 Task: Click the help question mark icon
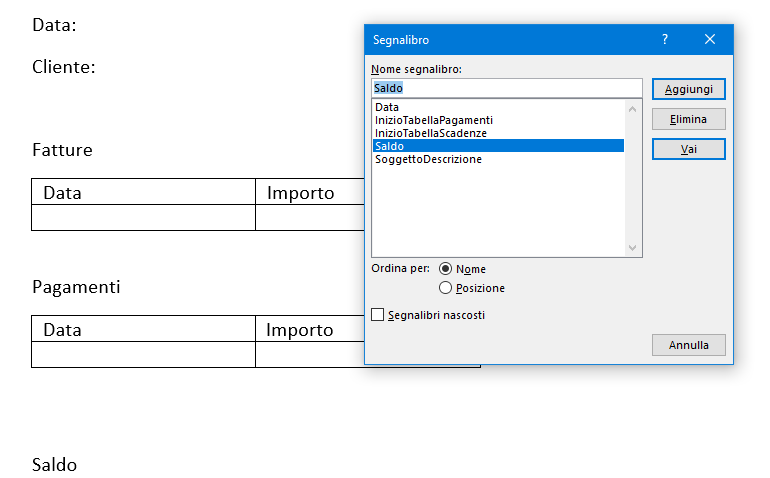tap(665, 40)
